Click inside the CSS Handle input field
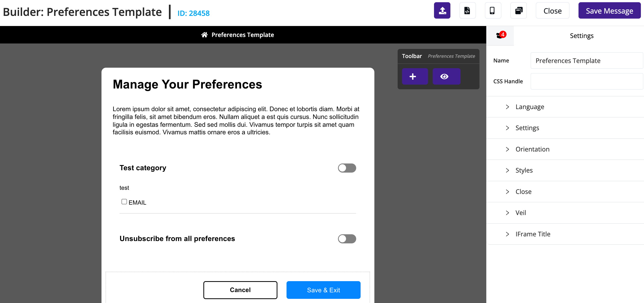This screenshot has height=303, width=644. click(x=587, y=81)
